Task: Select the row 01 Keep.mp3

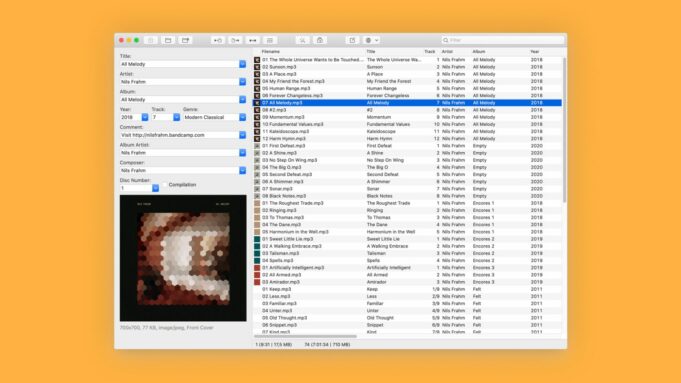Action: 407,289
